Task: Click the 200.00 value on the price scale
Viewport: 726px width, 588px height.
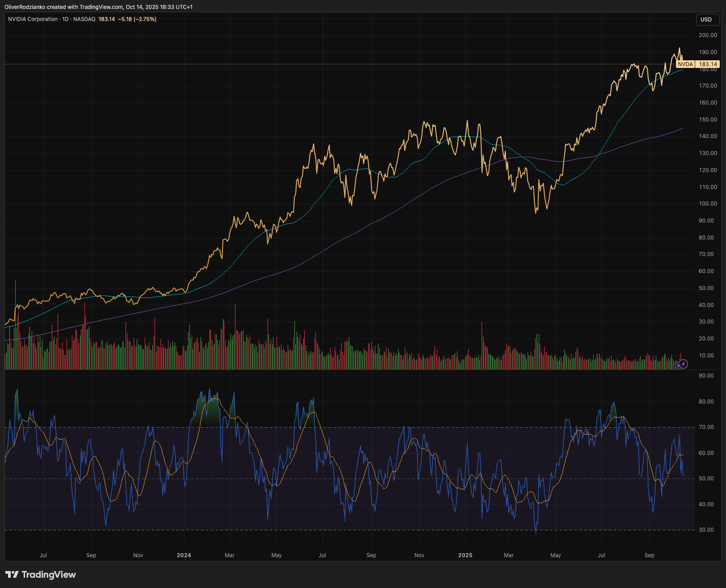Action: (x=709, y=35)
